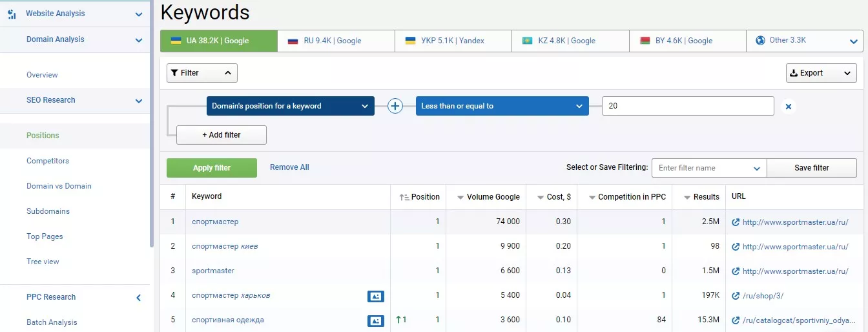Click image SERP icon for спортмастер харьков

[x=375, y=296]
